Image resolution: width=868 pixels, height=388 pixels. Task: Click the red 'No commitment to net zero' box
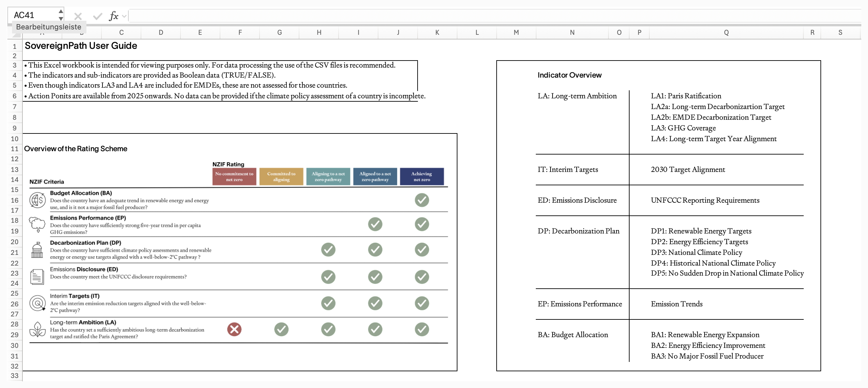(234, 177)
